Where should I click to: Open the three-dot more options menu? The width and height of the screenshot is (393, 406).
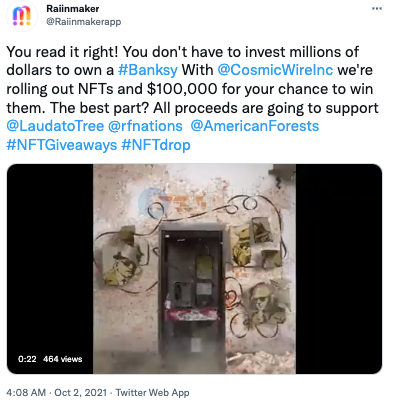tap(377, 9)
